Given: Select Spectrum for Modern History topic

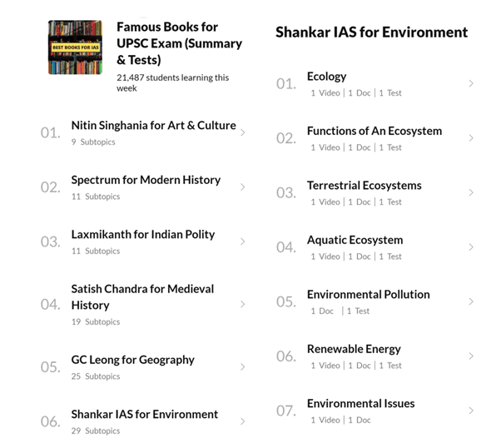Looking at the screenshot, I should (146, 180).
